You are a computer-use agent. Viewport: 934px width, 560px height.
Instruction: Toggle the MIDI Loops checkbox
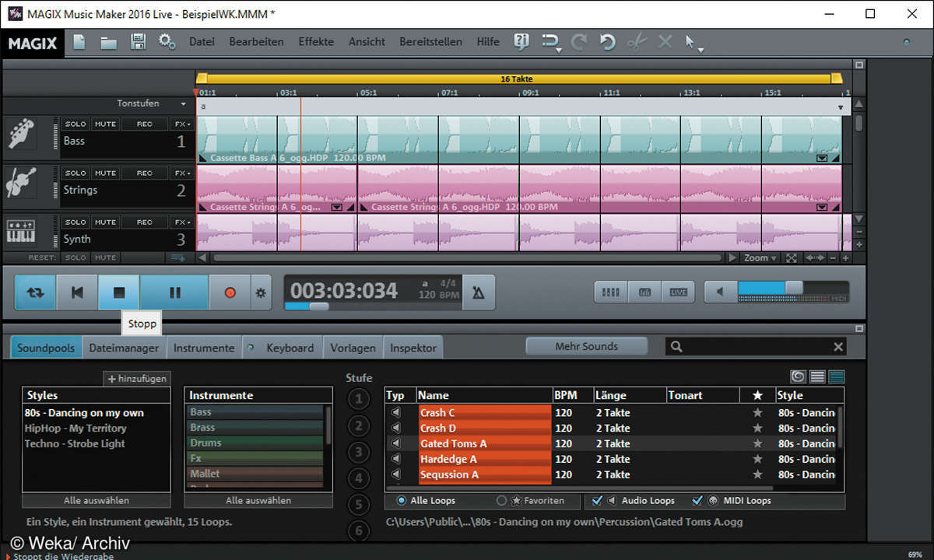coord(697,501)
